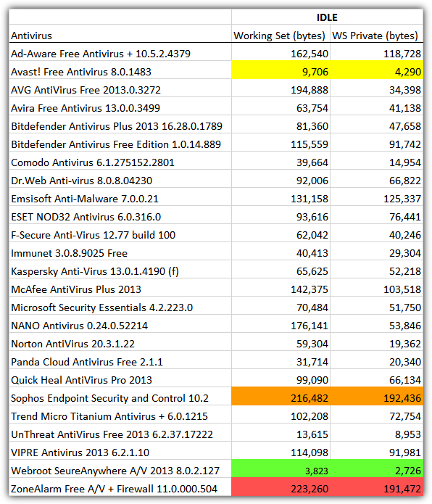Click UnThreat AntiVirus Free 2013 row name
This screenshot has height=504, width=432.
(x=112, y=434)
